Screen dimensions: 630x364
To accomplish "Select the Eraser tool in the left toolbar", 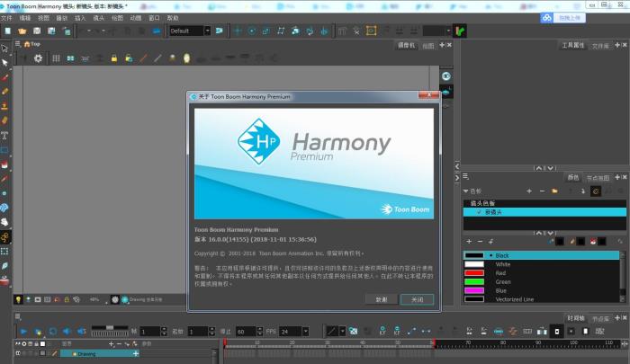I will 4,120.
